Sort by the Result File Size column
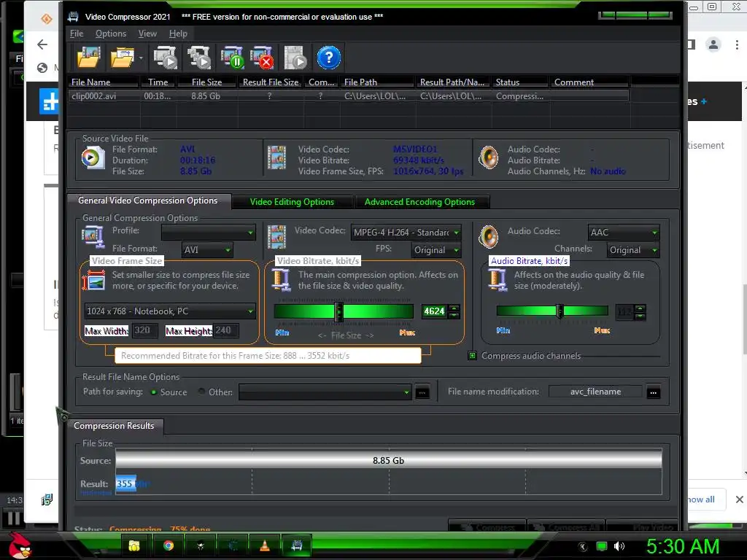Image resolution: width=747 pixels, height=560 pixels. [271, 82]
